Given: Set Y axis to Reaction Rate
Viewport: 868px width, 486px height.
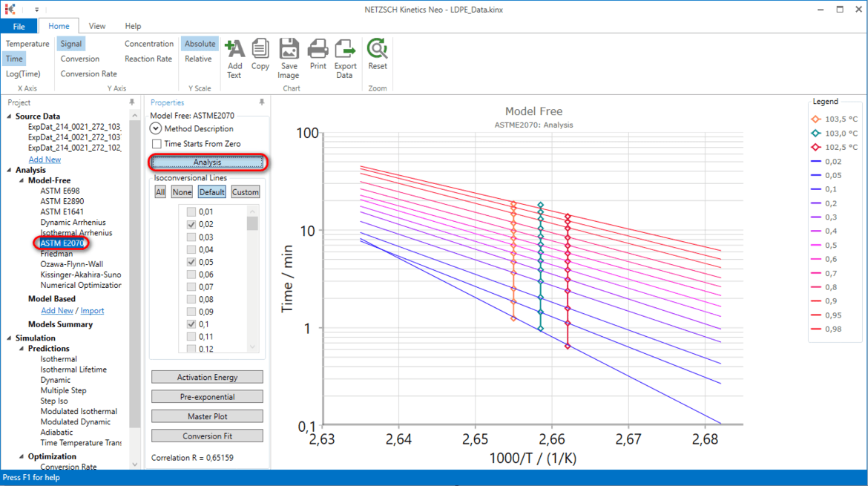Looking at the screenshot, I should pyautogui.click(x=148, y=59).
